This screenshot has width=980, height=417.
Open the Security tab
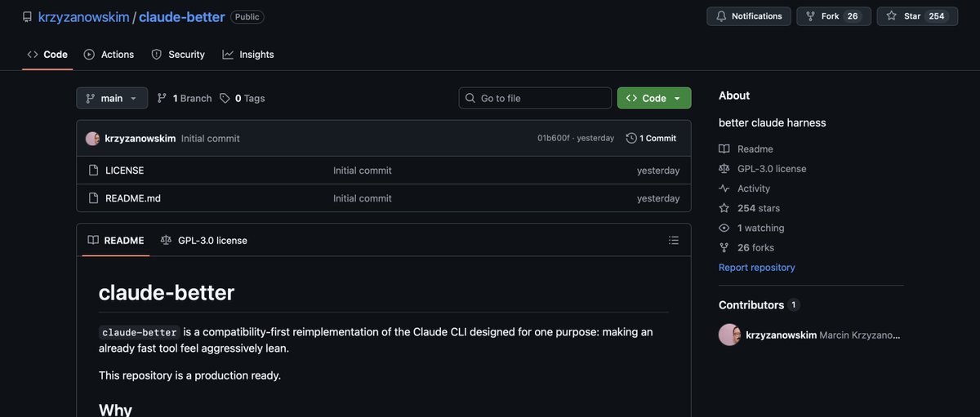point(178,55)
